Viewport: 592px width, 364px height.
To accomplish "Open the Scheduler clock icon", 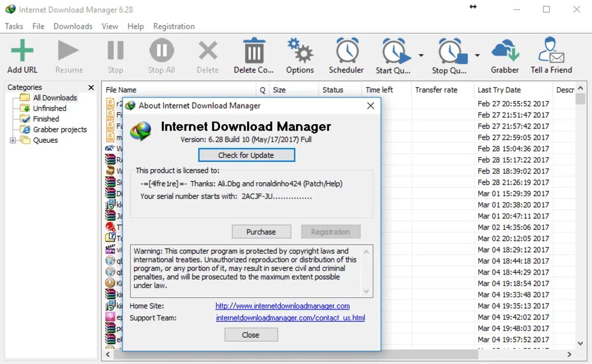I will 347,51.
